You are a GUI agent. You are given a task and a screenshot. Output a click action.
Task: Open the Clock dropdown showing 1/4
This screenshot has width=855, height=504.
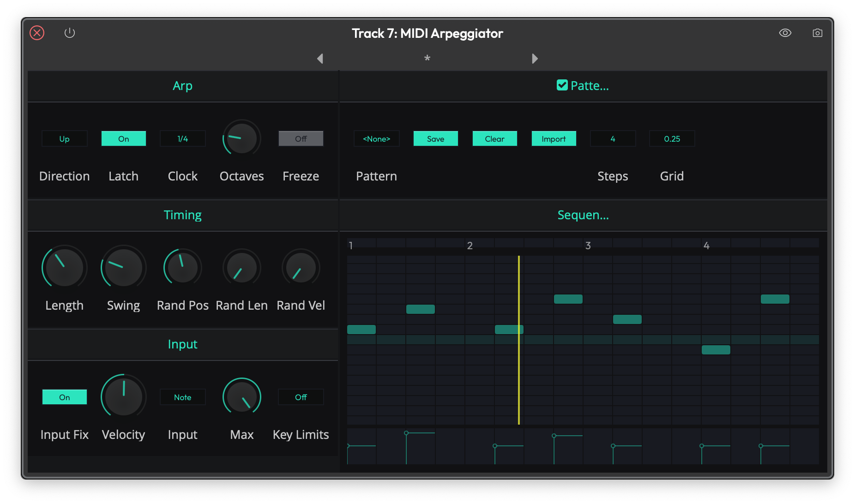(x=183, y=138)
